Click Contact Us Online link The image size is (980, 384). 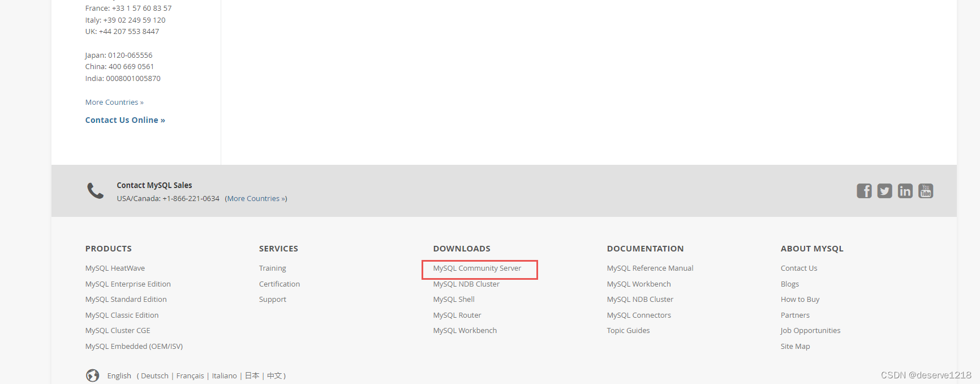(x=125, y=120)
